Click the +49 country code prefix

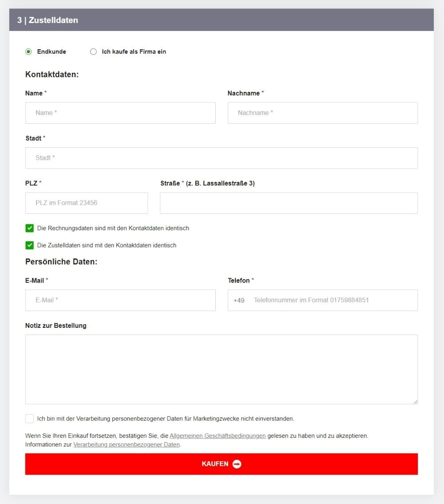pyautogui.click(x=239, y=300)
